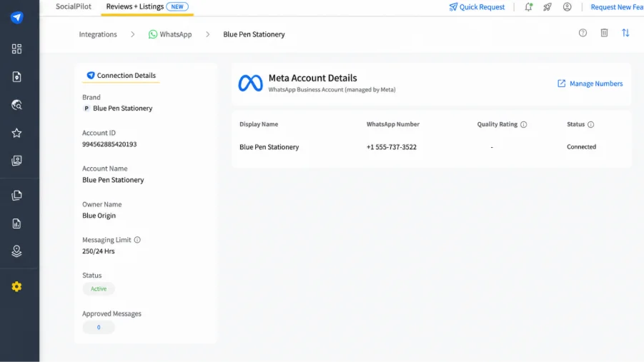Screen dimensions: 644x362
Task: Open the report chart icon in sidebar
Action: coord(17,223)
